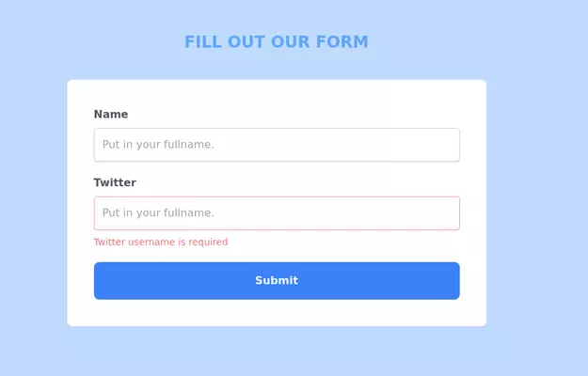
Task: Click placeholder text inside the Name field
Action: (158, 145)
